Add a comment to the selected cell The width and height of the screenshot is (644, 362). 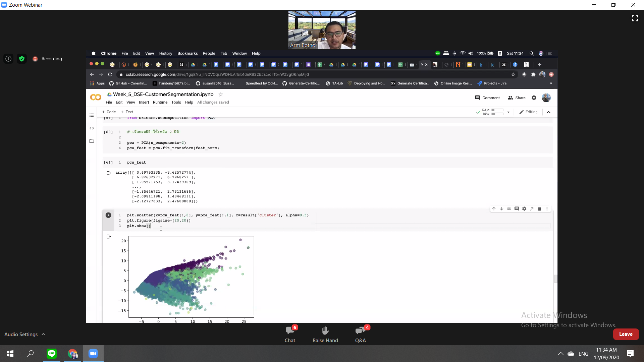click(517, 209)
